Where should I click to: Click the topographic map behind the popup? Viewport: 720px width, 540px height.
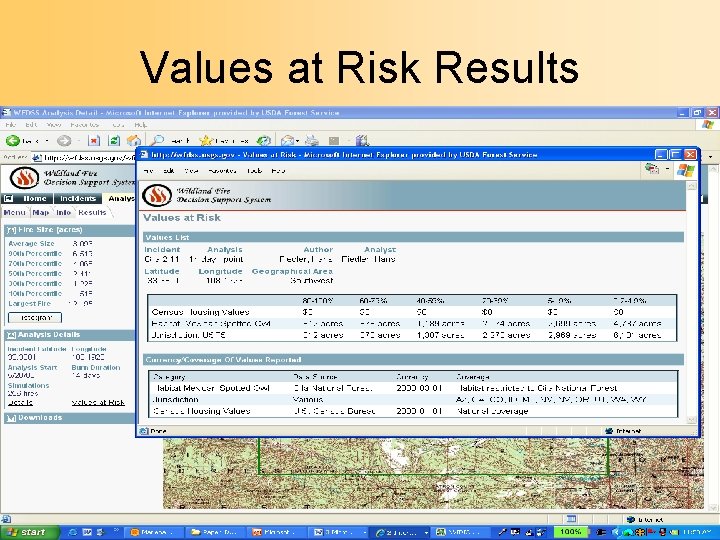tap(433, 473)
